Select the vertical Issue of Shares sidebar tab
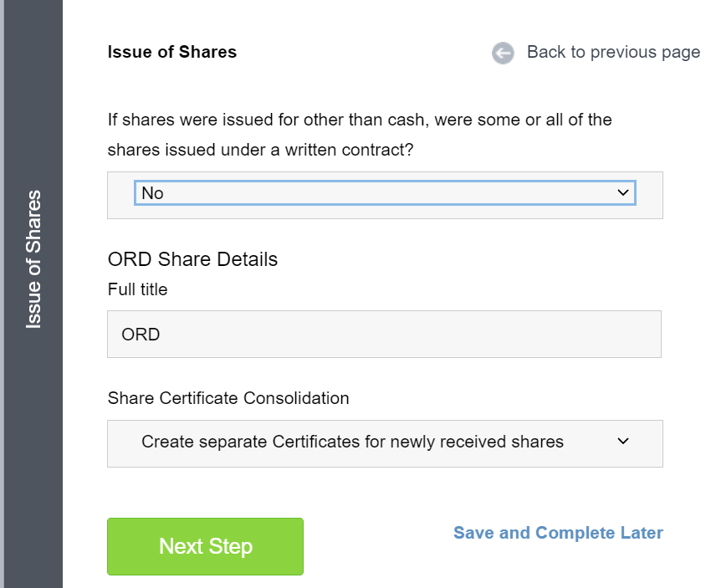711x588 pixels. 33,259
